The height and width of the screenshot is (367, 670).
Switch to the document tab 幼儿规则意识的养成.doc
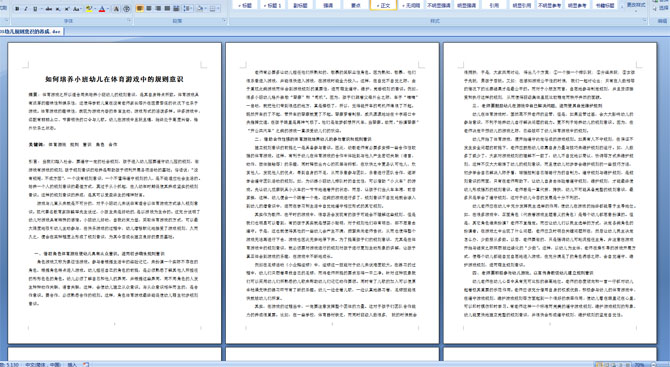[32, 32]
